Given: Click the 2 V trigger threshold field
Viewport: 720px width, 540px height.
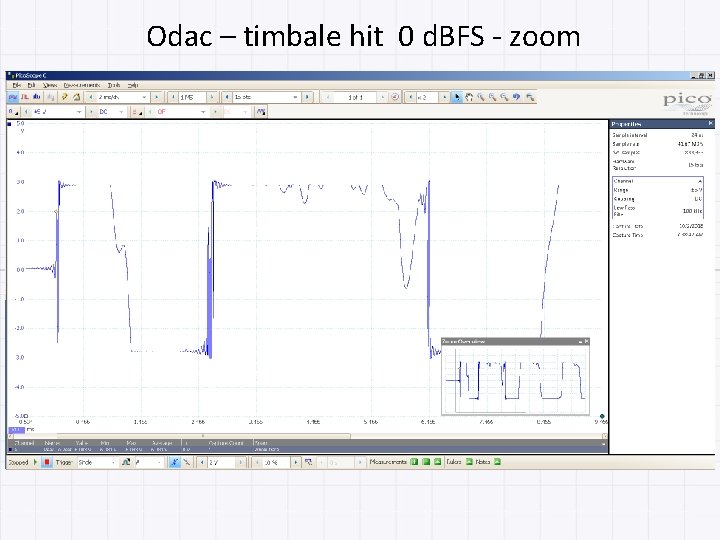Looking at the screenshot, I should 221,462.
